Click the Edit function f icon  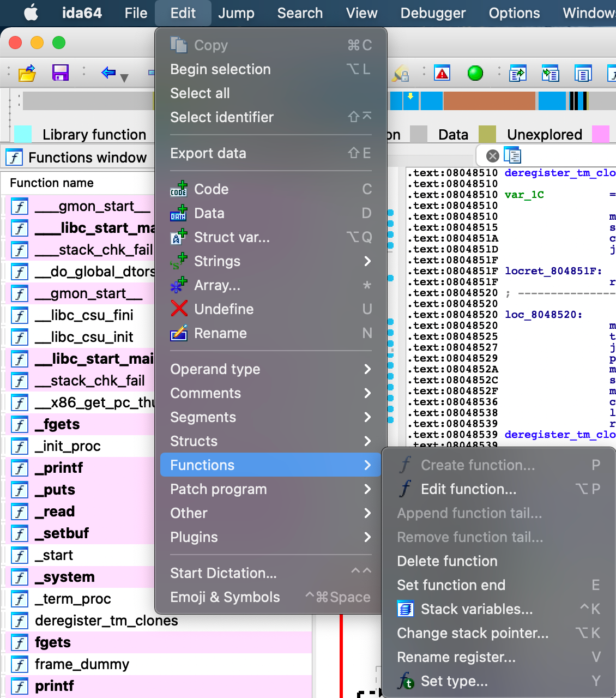click(x=406, y=489)
